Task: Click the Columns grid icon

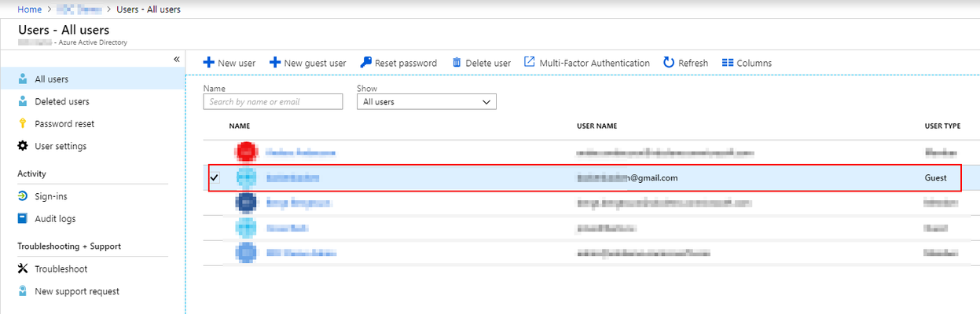Action: pyautogui.click(x=728, y=63)
